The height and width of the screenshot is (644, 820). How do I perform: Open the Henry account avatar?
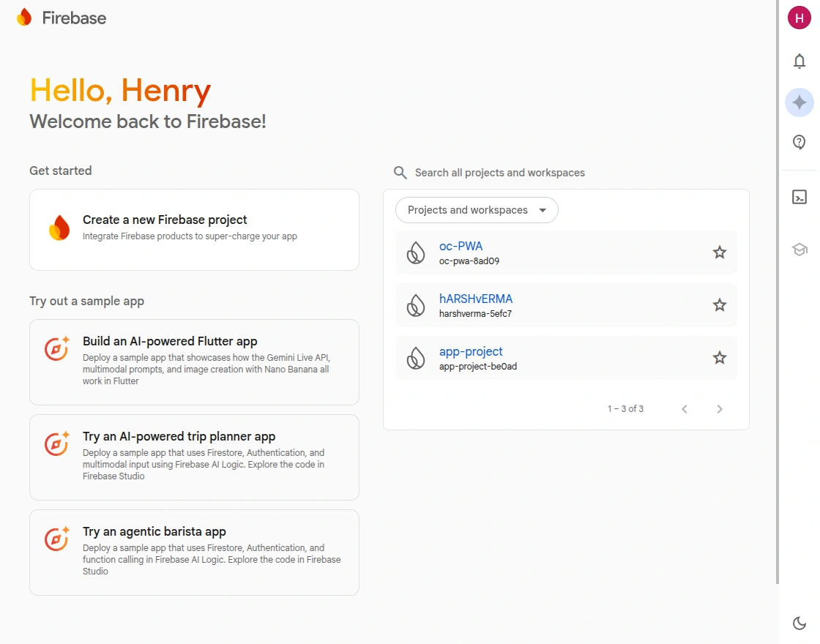799,18
